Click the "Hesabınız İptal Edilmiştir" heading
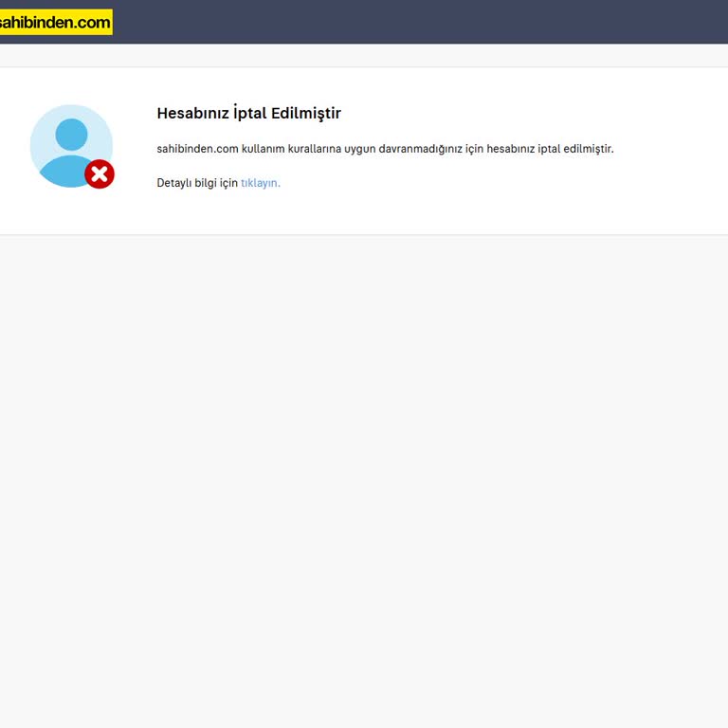Image resolution: width=728 pixels, height=728 pixels. tap(249, 113)
